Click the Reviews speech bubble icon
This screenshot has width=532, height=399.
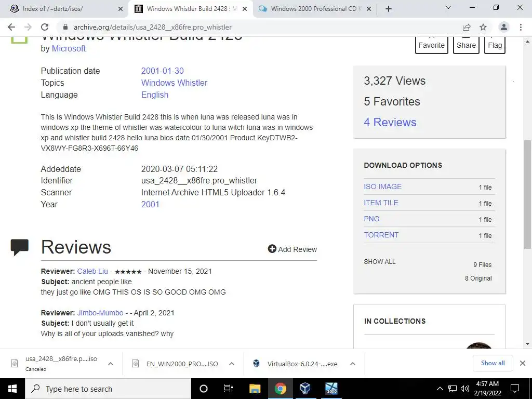click(19, 247)
